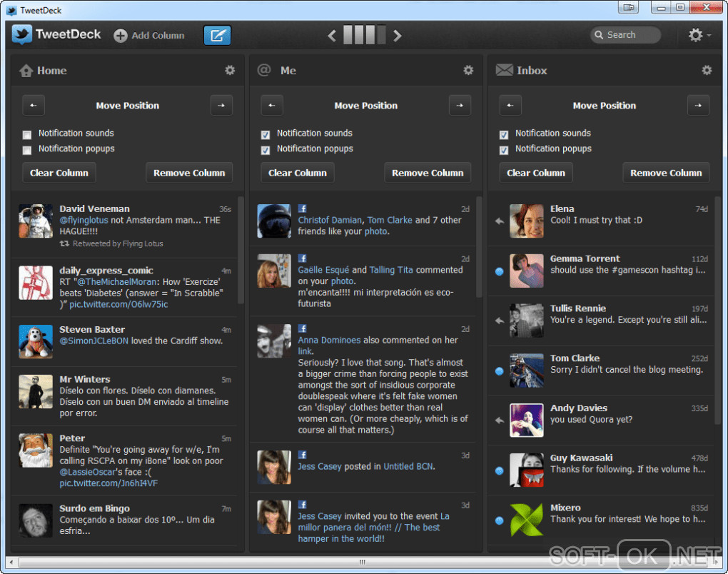Open the pic.twitter.com/O6lw75ic link

point(119,304)
